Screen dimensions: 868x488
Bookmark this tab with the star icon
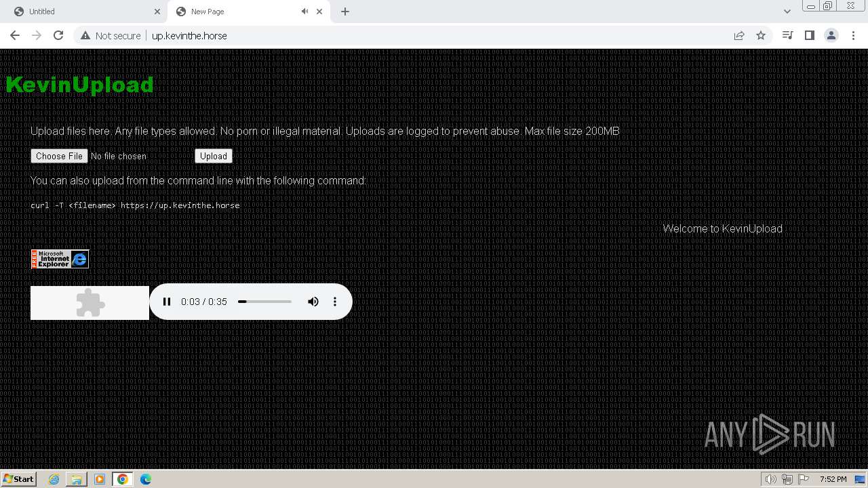point(761,35)
